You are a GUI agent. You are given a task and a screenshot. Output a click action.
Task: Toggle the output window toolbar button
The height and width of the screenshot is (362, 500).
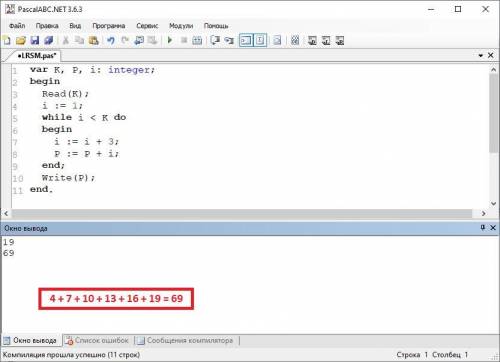(246, 41)
